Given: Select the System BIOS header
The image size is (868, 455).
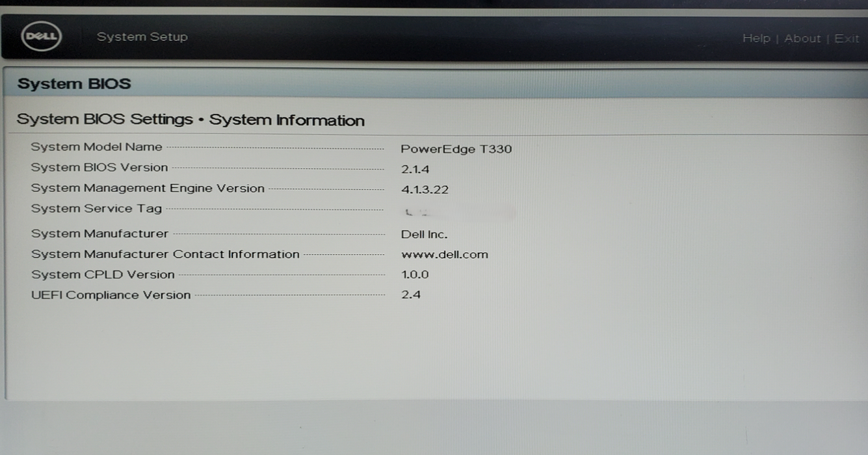Looking at the screenshot, I should click(74, 84).
